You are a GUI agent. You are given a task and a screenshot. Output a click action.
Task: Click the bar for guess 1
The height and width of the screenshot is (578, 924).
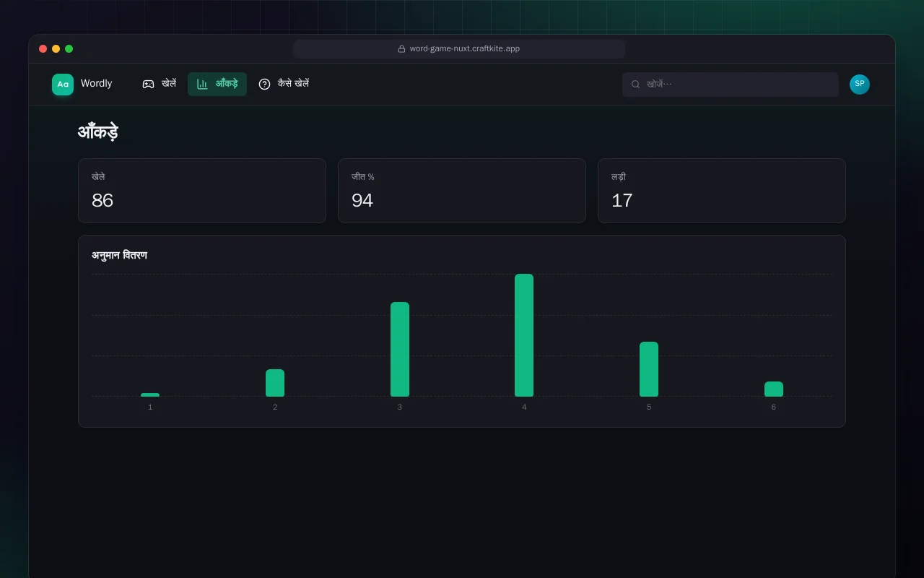pyautogui.click(x=150, y=395)
